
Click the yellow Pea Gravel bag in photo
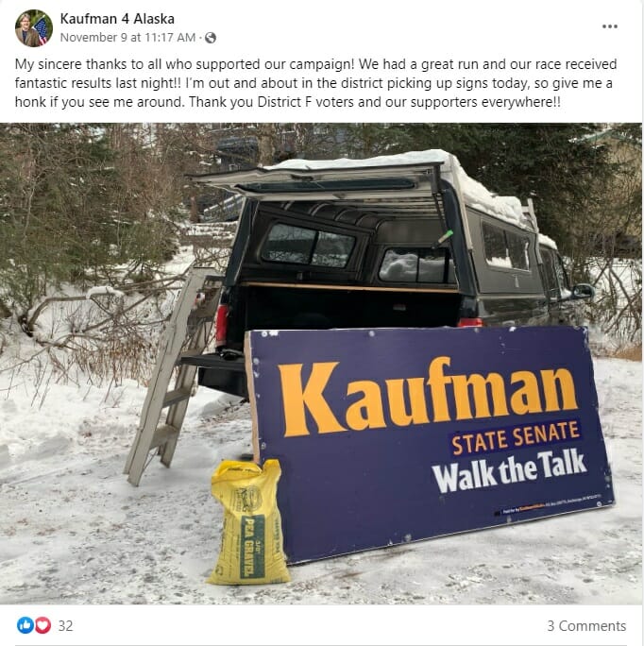247,522
